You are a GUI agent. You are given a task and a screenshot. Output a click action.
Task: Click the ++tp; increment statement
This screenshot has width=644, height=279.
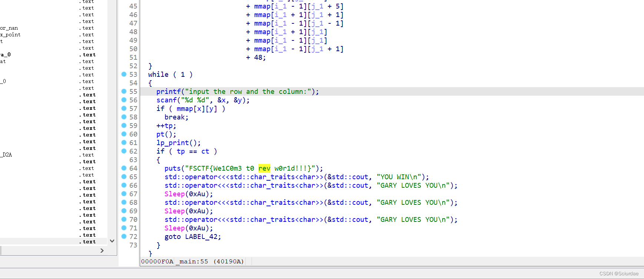click(166, 126)
